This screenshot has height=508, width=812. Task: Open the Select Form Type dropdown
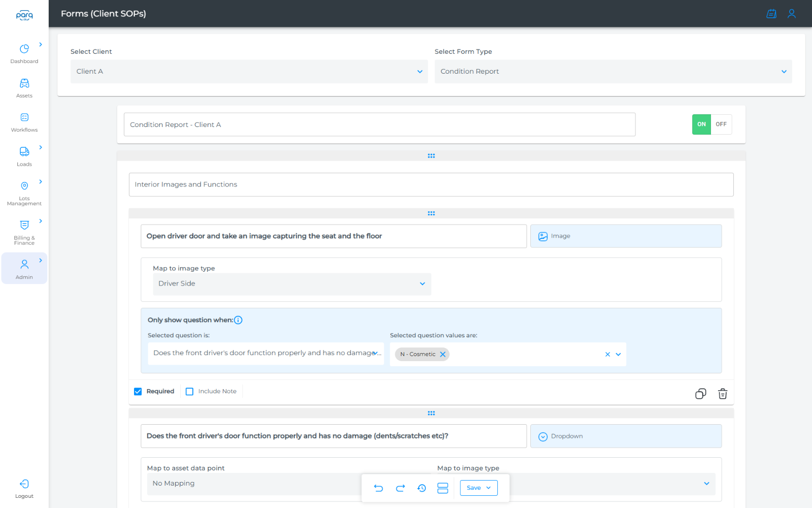(613, 72)
